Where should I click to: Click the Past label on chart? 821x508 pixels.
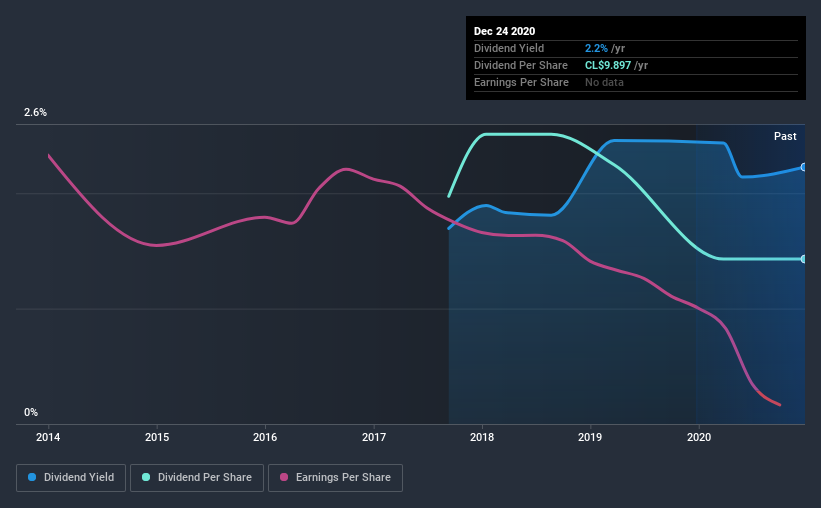tap(785, 136)
